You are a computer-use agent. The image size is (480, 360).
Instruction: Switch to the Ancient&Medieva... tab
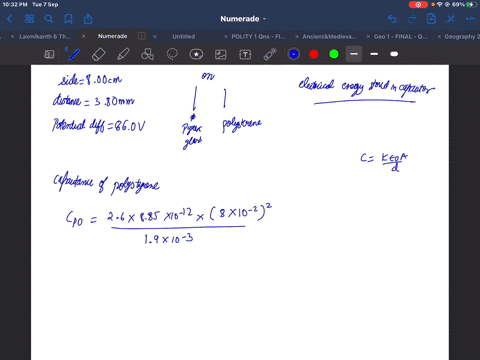[329, 36]
